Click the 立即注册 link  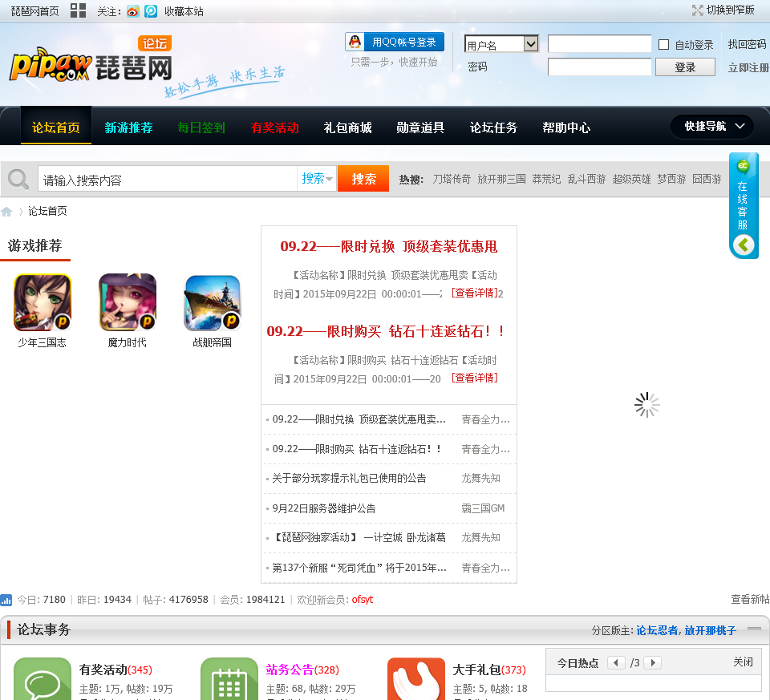coord(748,67)
